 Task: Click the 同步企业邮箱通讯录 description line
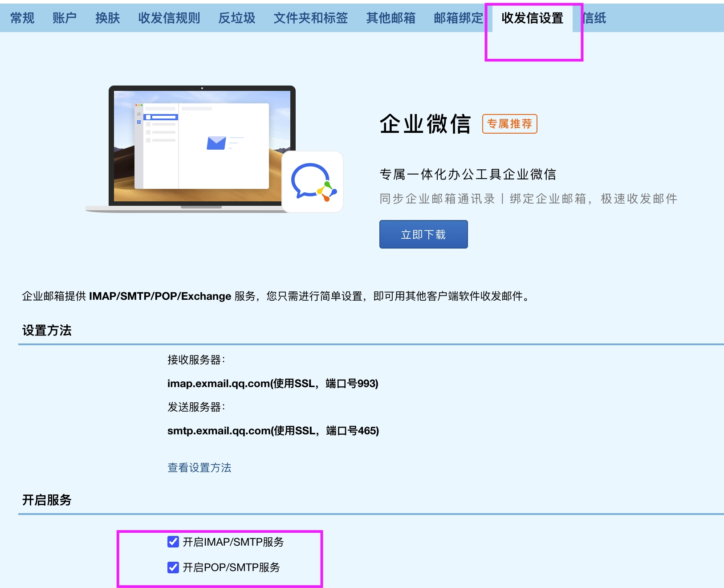pos(528,199)
